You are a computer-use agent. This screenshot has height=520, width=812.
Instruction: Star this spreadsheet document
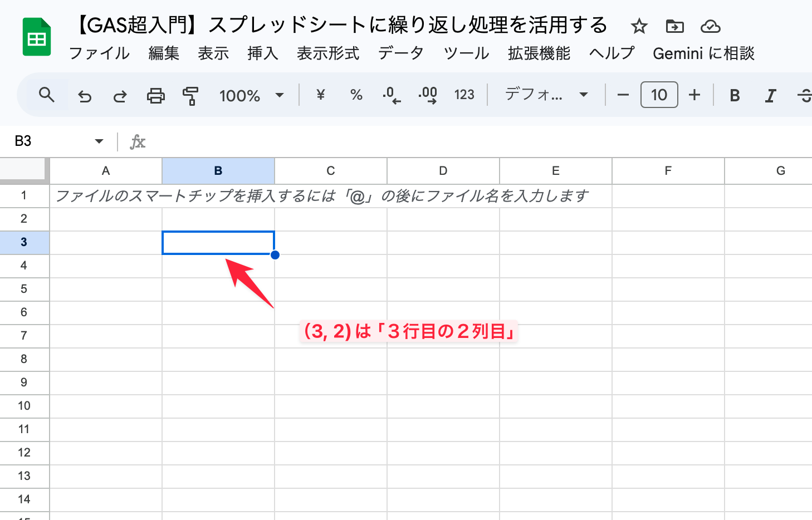639,26
